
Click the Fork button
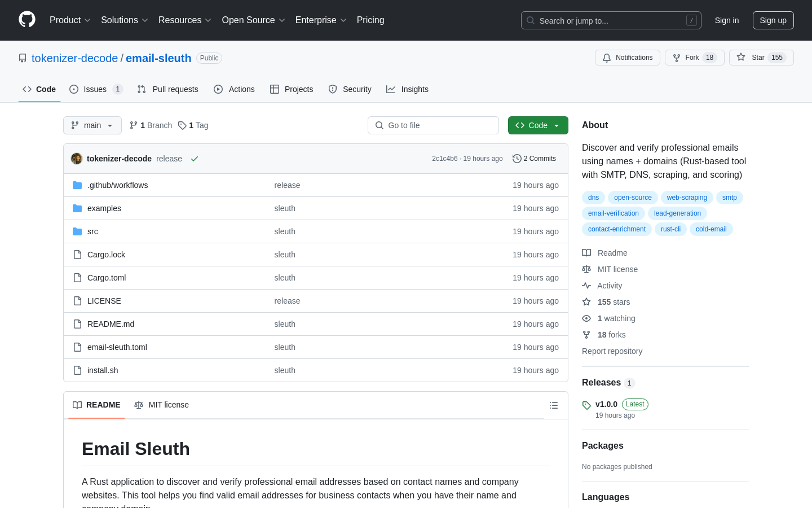point(694,58)
